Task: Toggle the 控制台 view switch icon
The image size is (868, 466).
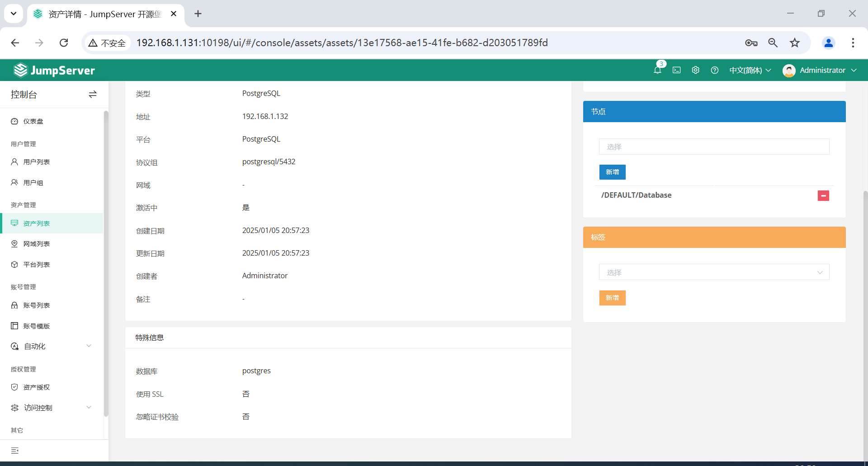Action: pyautogui.click(x=93, y=94)
